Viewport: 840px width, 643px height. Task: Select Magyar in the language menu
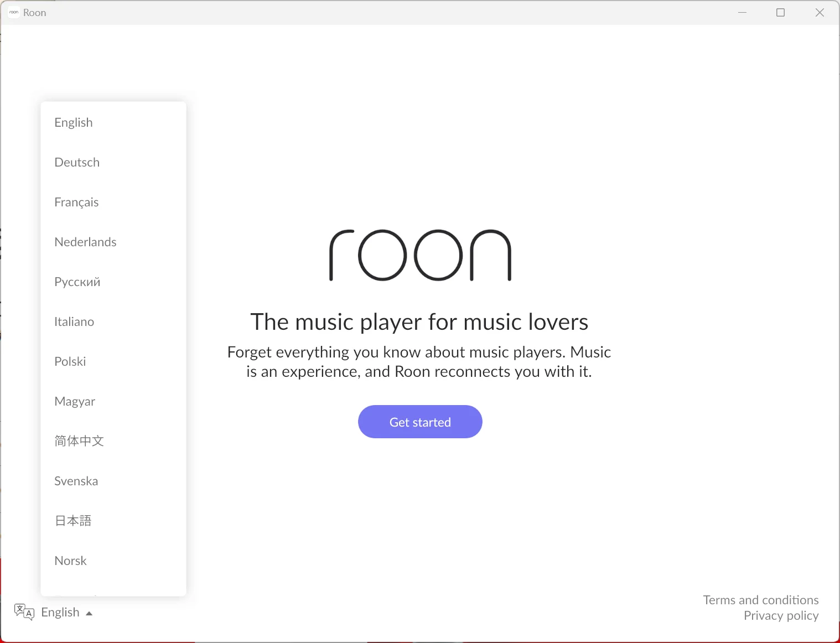pyautogui.click(x=75, y=401)
